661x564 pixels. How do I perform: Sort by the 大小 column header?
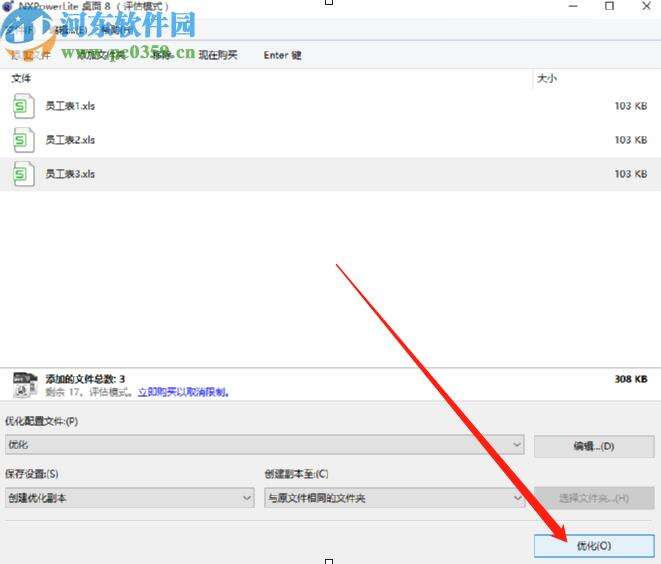click(x=546, y=78)
